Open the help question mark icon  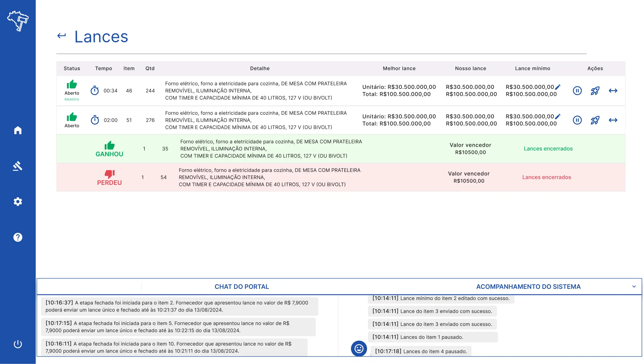pyautogui.click(x=18, y=237)
